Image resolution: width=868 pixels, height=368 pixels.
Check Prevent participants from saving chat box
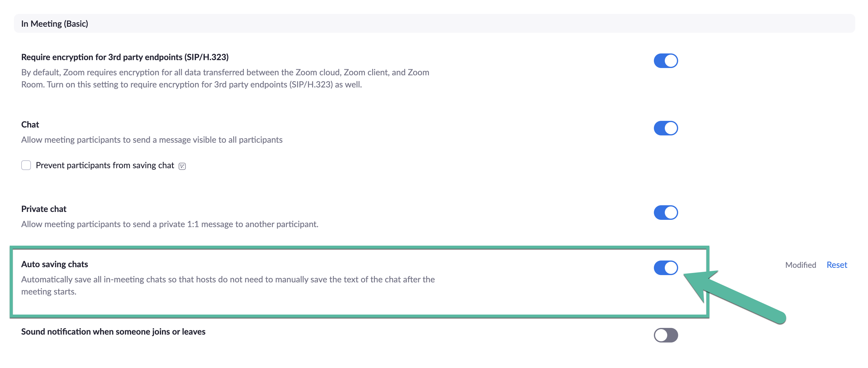pyautogui.click(x=26, y=165)
